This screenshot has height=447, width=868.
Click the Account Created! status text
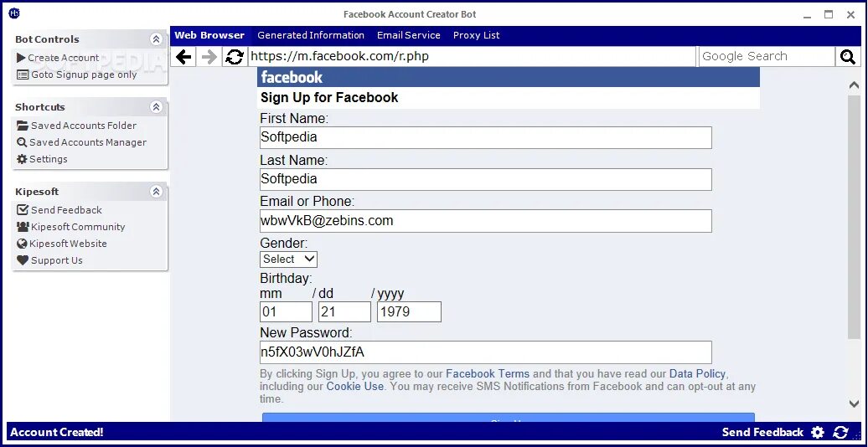(57, 433)
